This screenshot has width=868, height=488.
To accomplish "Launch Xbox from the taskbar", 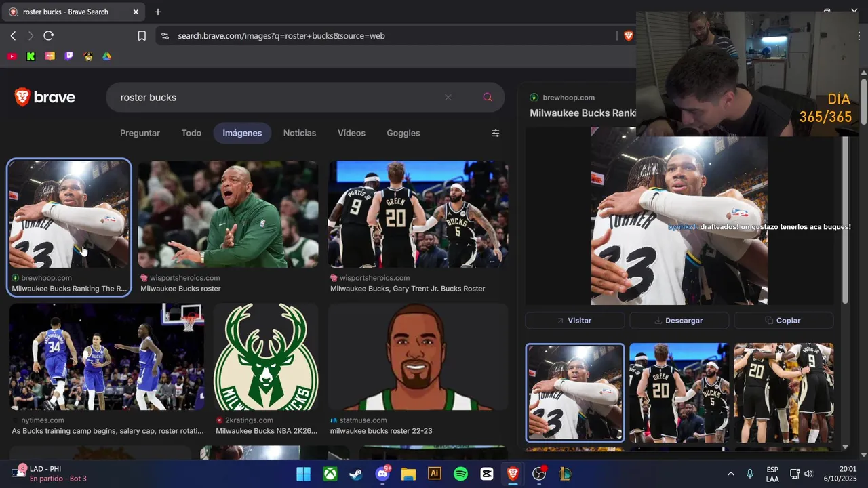I will pyautogui.click(x=330, y=474).
